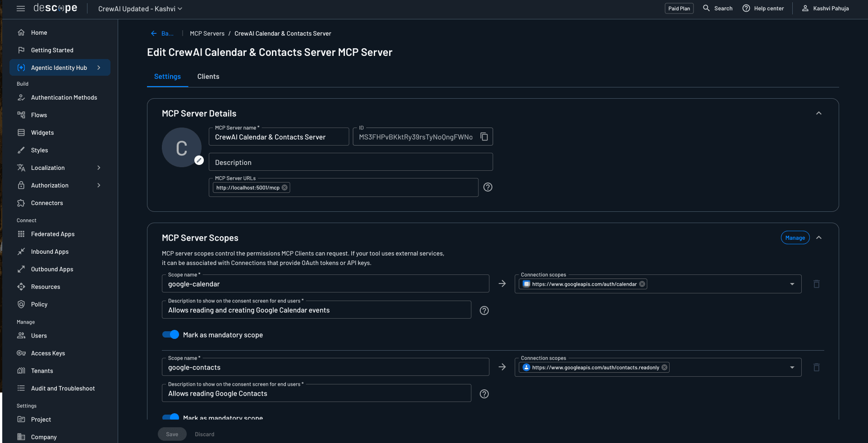Viewport: 868px width, 443px height.
Task: Copy the MCP server ID
Action: 484,137
